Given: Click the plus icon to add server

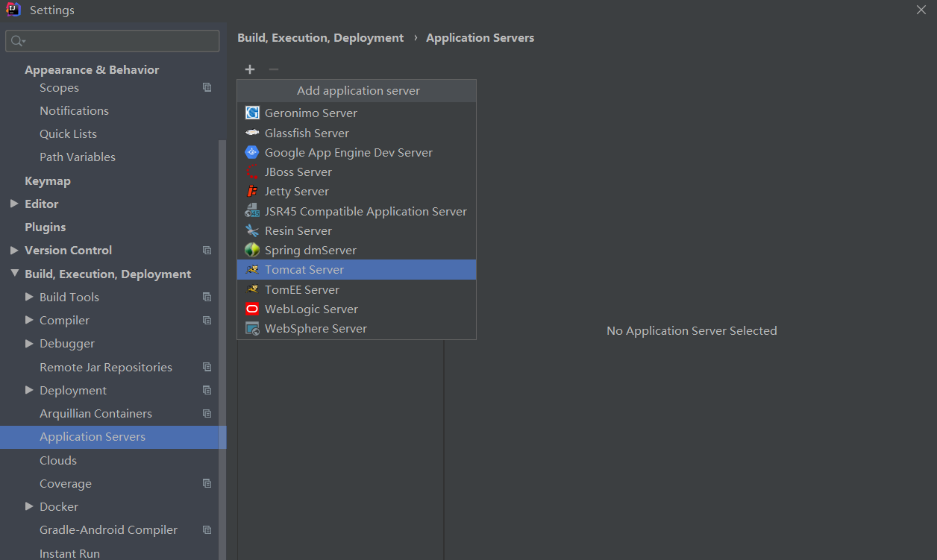Looking at the screenshot, I should point(250,69).
